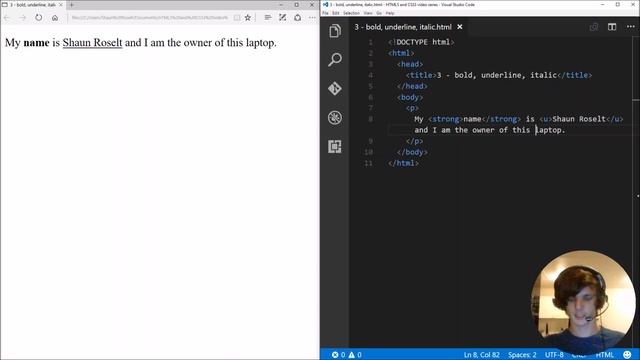640x360 pixels.
Task: Click the feedback smiley icon in status bar
Action: click(627, 354)
